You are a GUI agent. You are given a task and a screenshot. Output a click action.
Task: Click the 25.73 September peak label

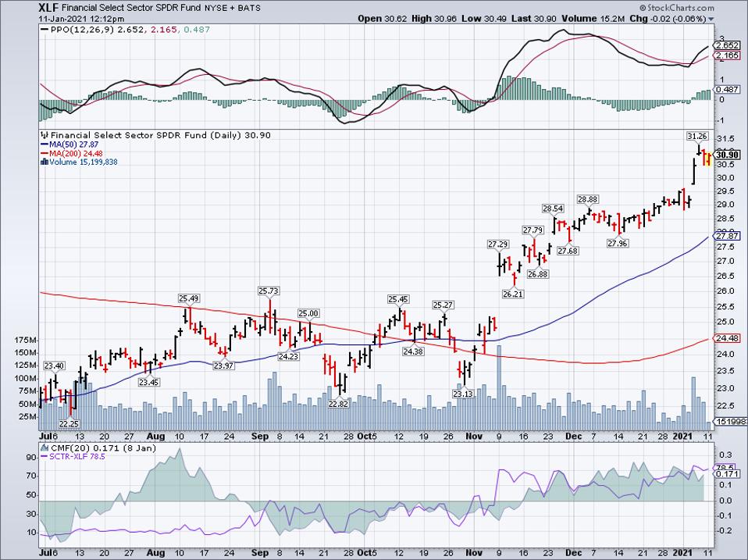coord(269,291)
